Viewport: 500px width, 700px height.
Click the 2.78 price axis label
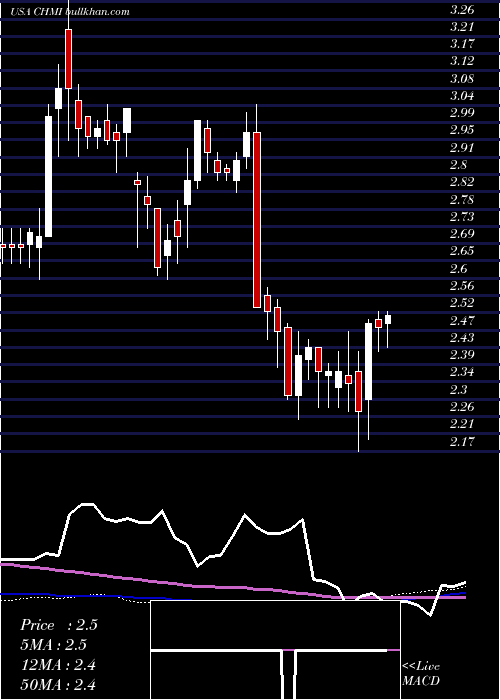462,200
